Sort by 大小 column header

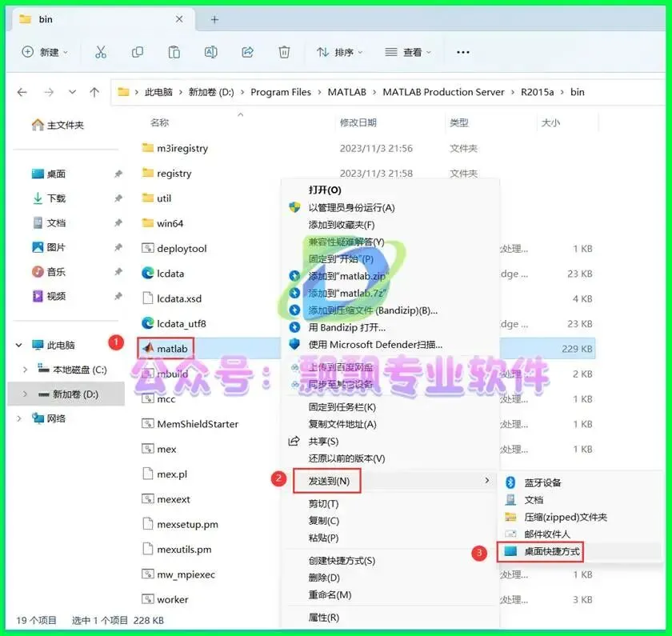point(550,122)
